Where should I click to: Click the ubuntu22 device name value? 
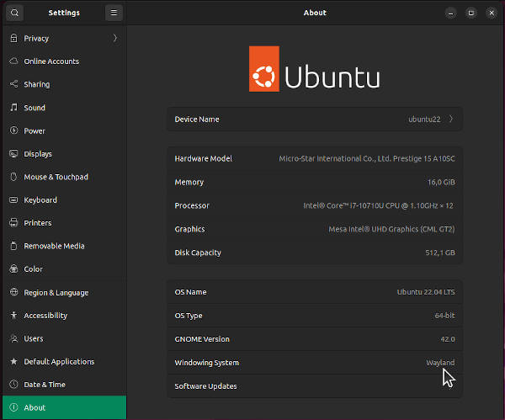click(x=424, y=120)
